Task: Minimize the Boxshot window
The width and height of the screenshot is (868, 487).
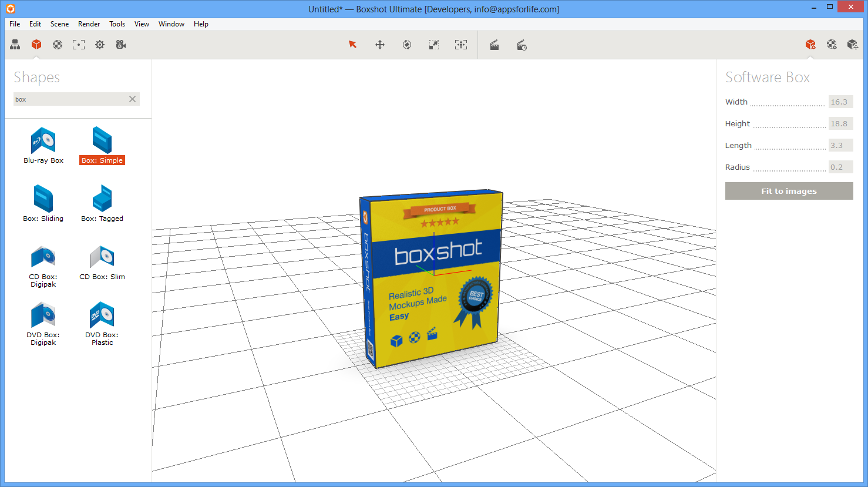Action: (814, 8)
